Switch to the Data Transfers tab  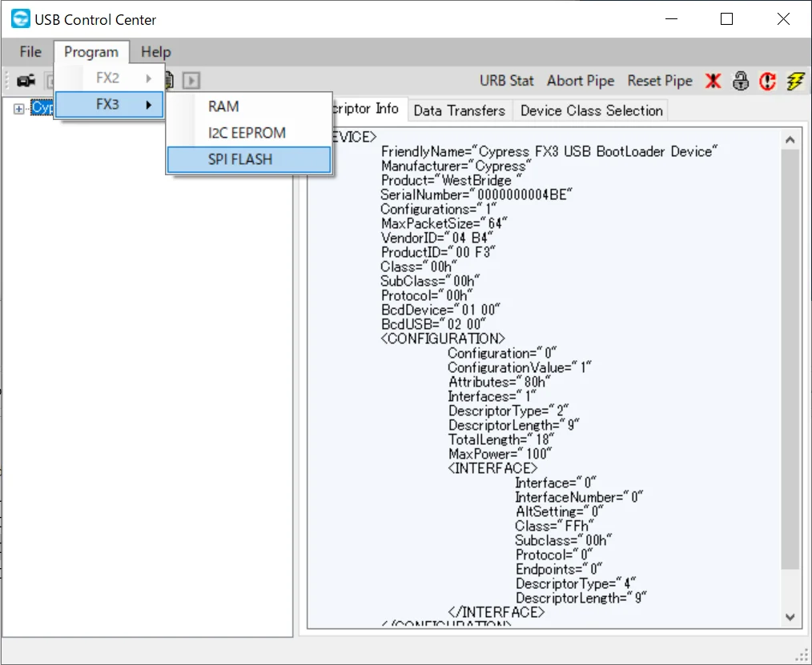pos(460,110)
